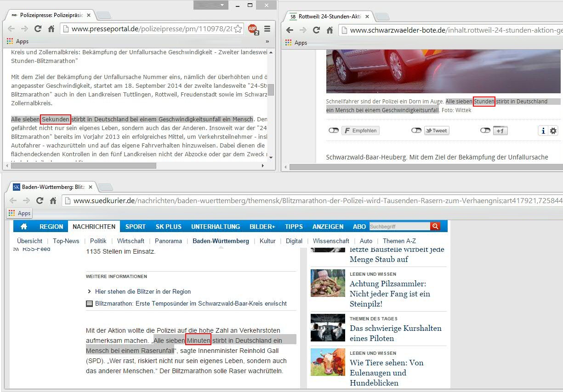Click the Suchbegriff search field
The height and width of the screenshot is (392, 563).
click(x=399, y=227)
